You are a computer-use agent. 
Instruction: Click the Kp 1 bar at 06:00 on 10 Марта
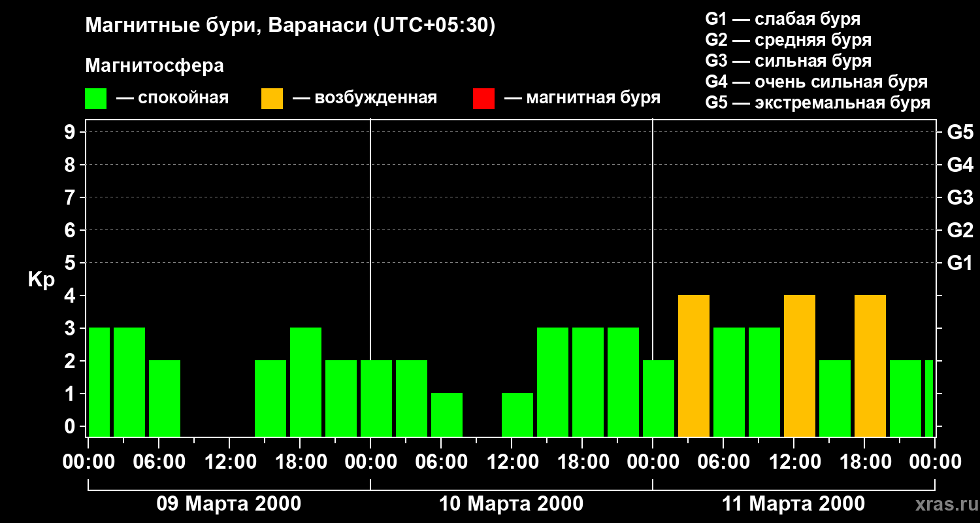(x=447, y=415)
